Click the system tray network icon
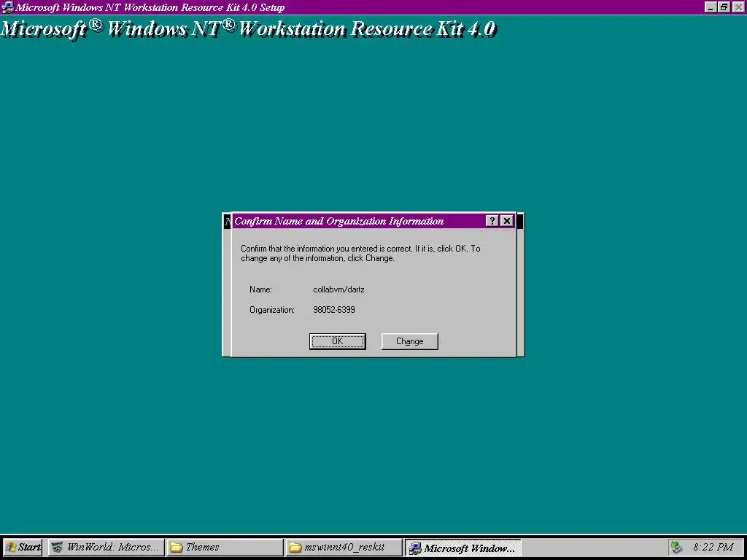The image size is (747, 560). click(x=677, y=547)
